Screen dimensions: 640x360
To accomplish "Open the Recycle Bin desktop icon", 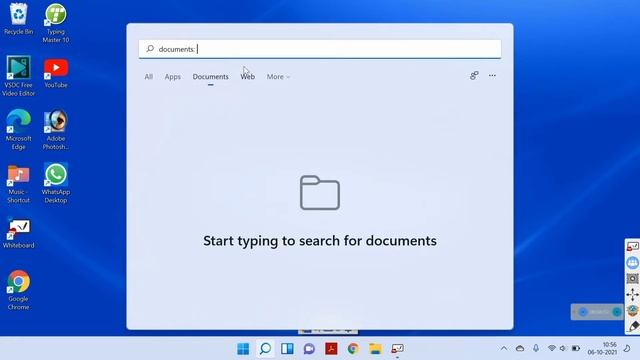I will coord(18,19).
